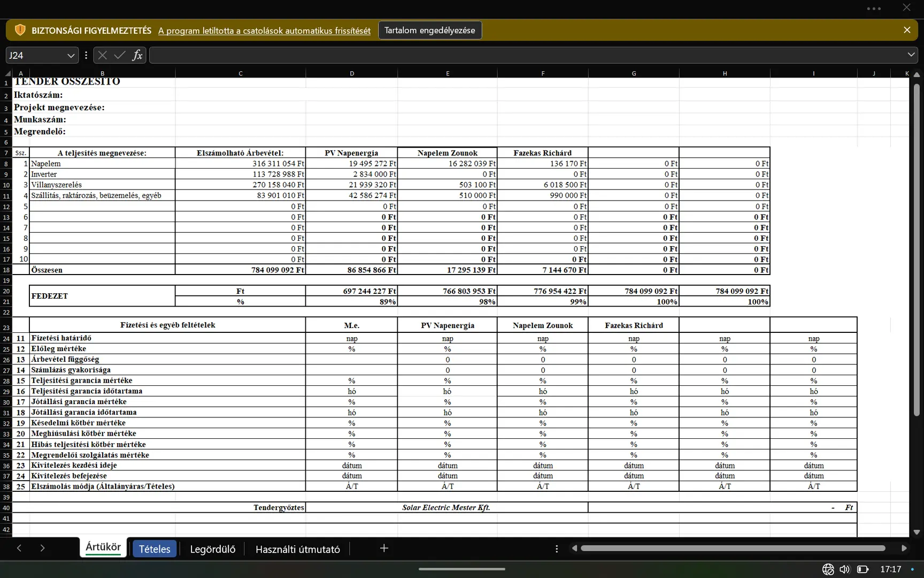Open the Használti útmutató sheet tab
Screen dimensions: 924x578
[x=297, y=549]
